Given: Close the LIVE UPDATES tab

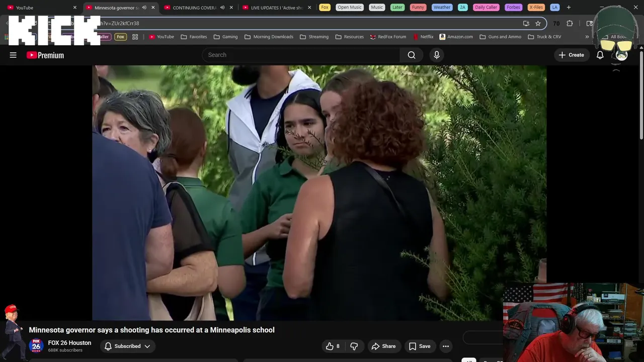Looking at the screenshot, I should [309, 8].
